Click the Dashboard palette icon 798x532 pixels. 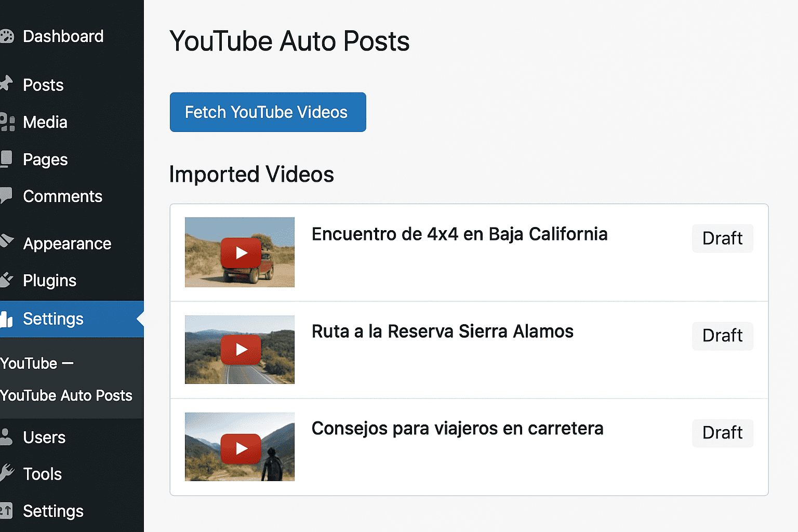coord(7,36)
